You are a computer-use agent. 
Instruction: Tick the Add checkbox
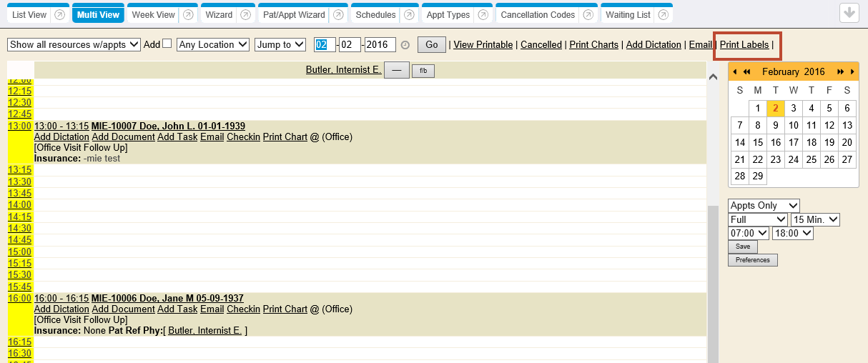coord(167,44)
